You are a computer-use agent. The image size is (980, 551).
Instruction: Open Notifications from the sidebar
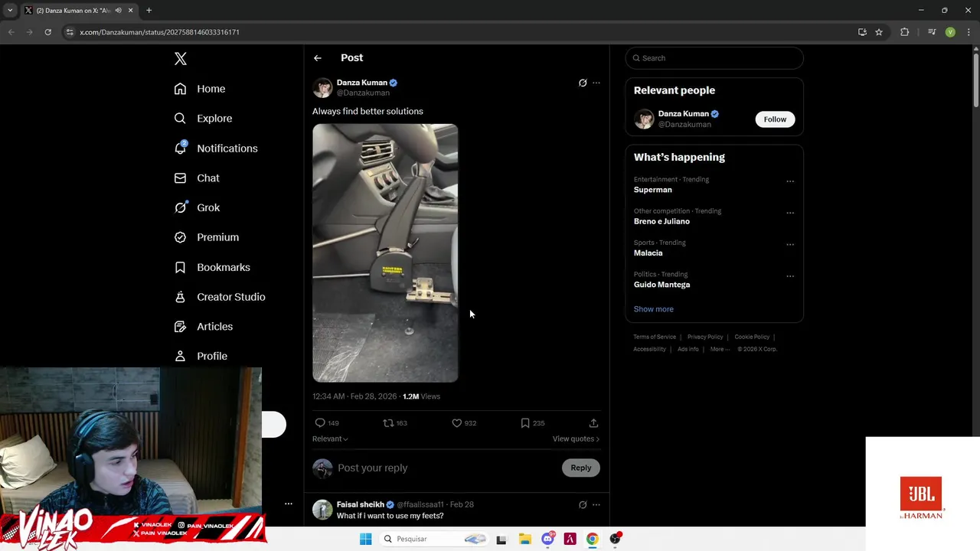(x=215, y=148)
